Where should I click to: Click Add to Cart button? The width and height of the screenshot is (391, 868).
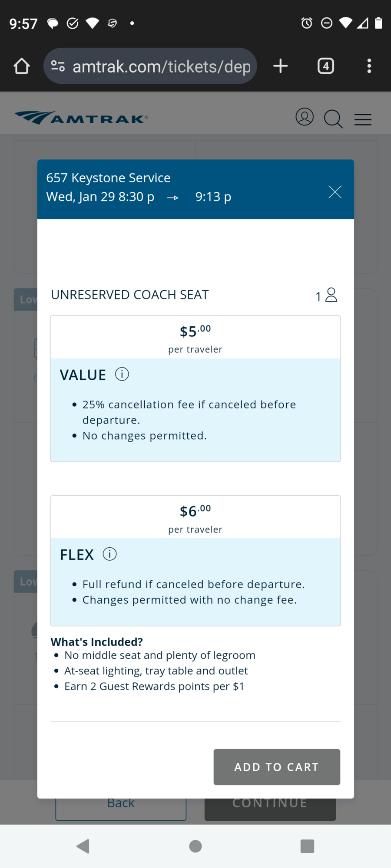pyautogui.click(x=277, y=767)
